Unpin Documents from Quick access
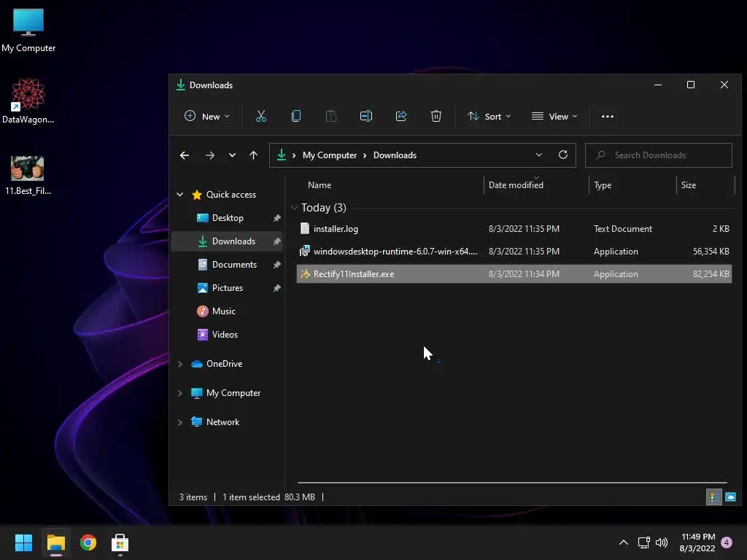This screenshot has width=747, height=560. [x=276, y=265]
